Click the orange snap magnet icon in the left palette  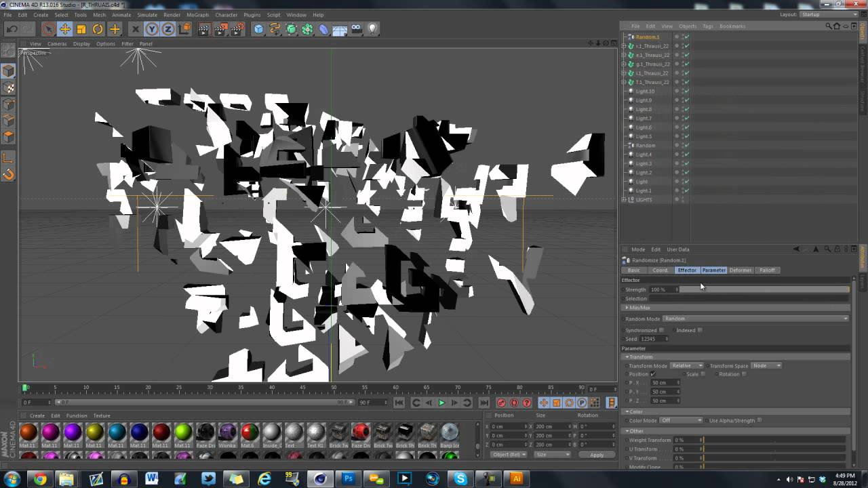pyautogui.click(x=8, y=174)
